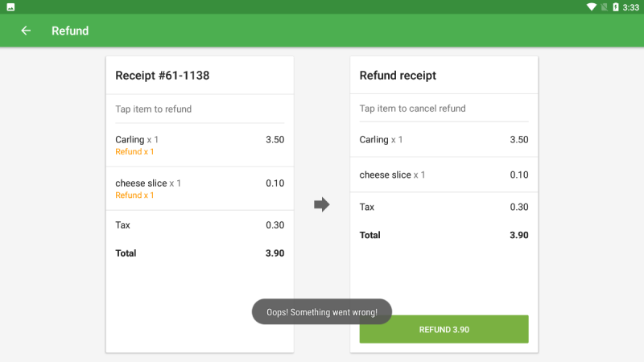Viewport: 644px width, 362px height.
Task: Click the Tax row in original receipt
Action: (x=199, y=225)
